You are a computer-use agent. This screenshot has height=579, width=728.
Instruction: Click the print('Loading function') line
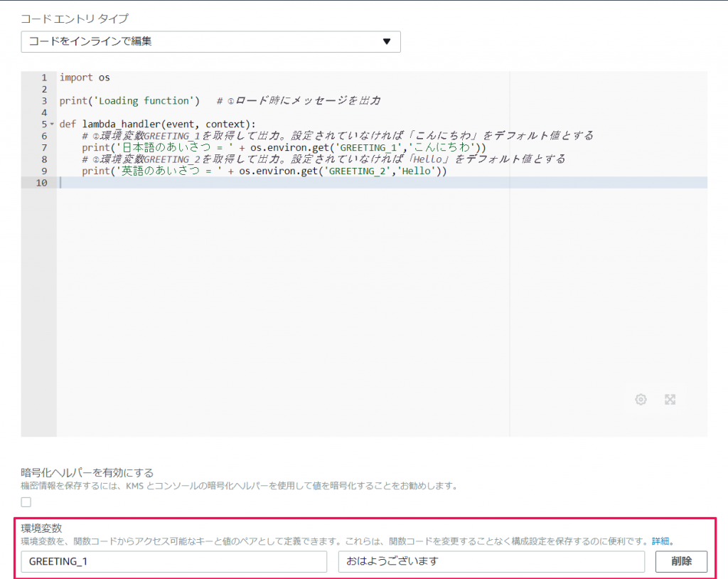click(x=129, y=101)
